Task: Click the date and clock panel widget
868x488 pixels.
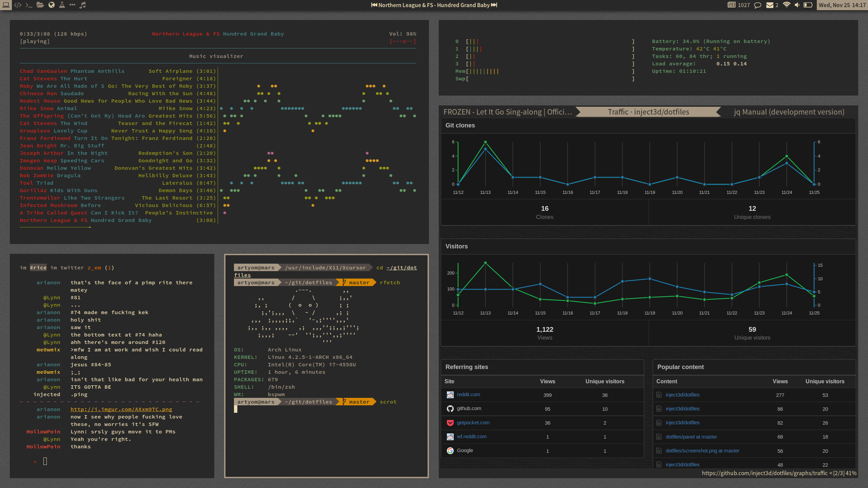Action: coord(842,5)
